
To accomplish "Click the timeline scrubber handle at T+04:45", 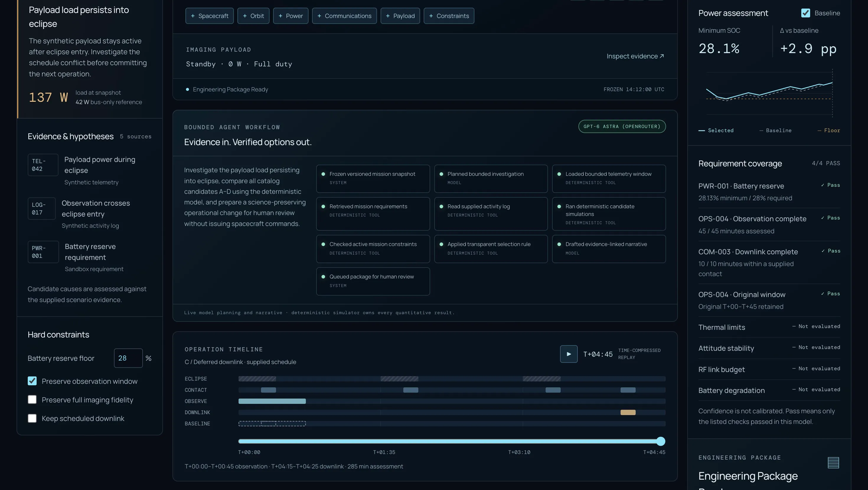I will (x=661, y=441).
